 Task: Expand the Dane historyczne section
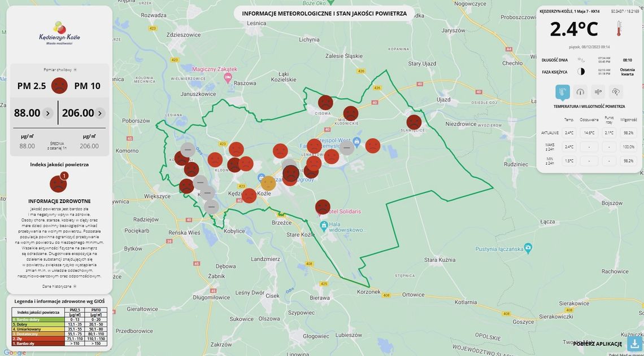click(x=58, y=285)
